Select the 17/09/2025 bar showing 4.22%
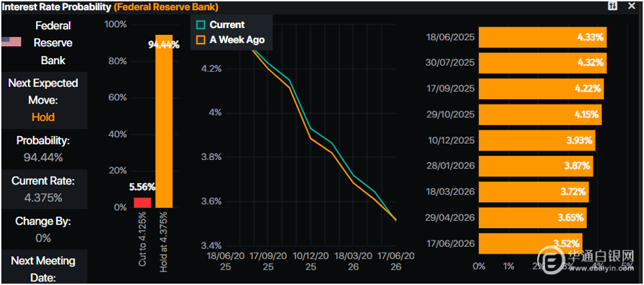 coord(541,89)
